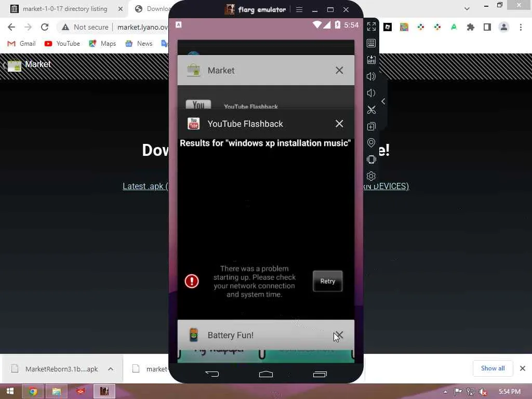
Task: Open the location pin icon in emulator sidebar
Action: (x=371, y=143)
